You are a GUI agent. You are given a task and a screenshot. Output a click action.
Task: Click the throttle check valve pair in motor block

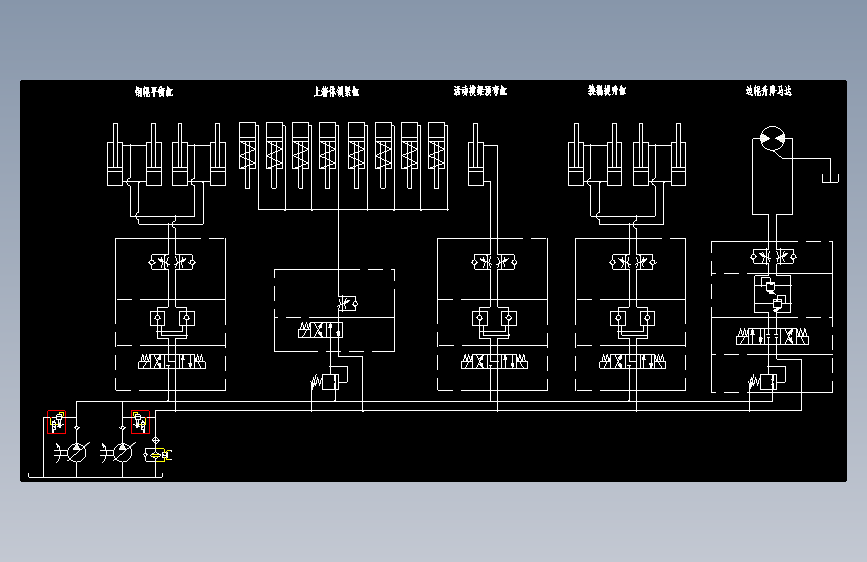pos(773,257)
